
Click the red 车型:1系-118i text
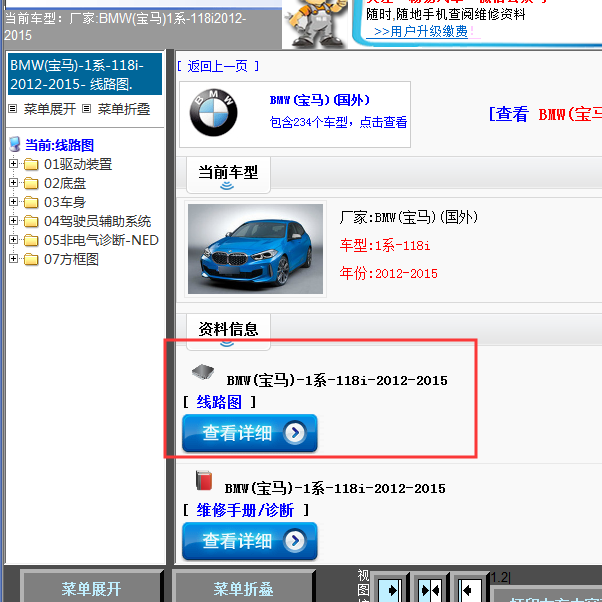[x=385, y=245]
